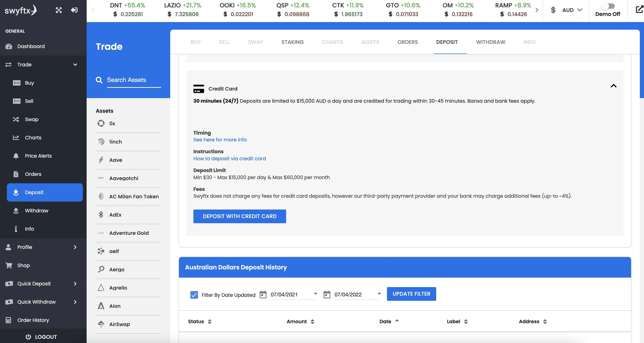Expand the Quick Deposit sidebar menu
644x343 pixels.
tap(75, 284)
